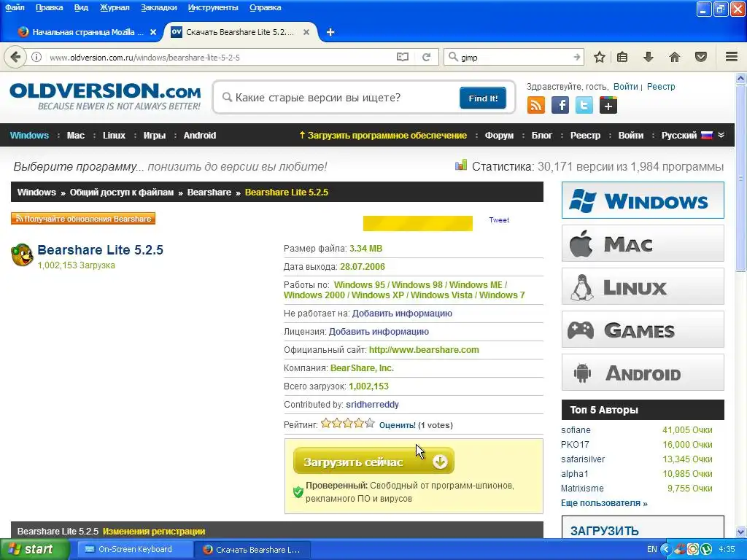Click the statistics bar chart icon
The image size is (747, 560).
(x=461, y=166)
